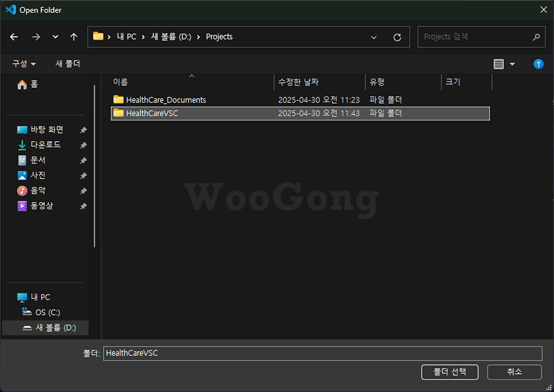
Task: Open 동영상 in the sidebar
Action: [x=35, y=206]
